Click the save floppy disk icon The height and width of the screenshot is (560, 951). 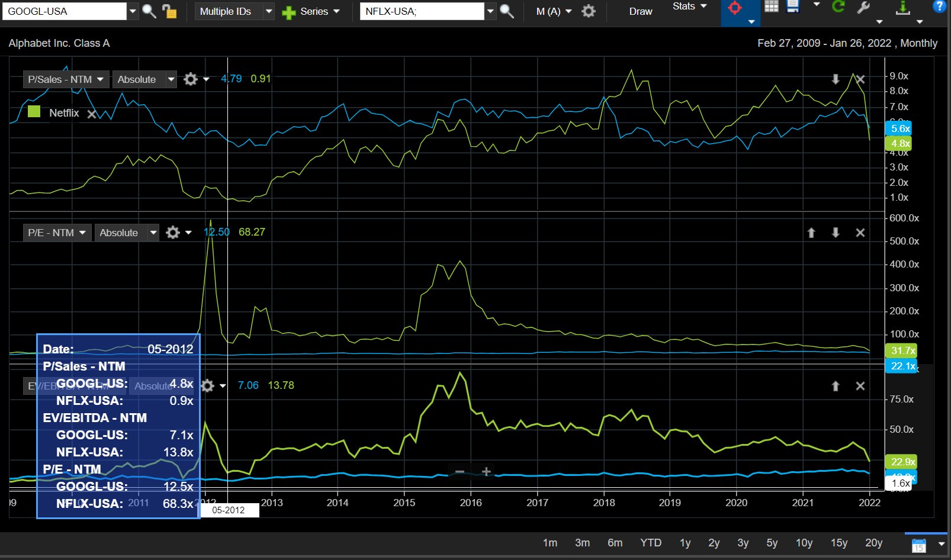pos(793,7)
